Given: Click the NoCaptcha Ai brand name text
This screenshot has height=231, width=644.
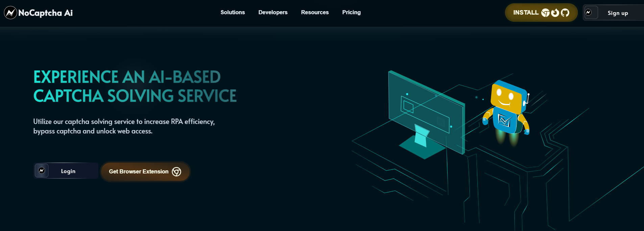Looking at the screenshot, I should click(x=46, y=13).
